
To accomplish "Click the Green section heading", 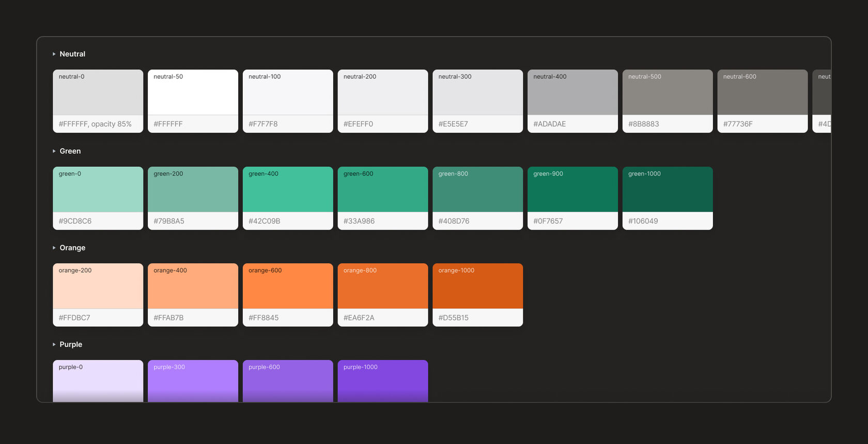I will pos(70,151).
